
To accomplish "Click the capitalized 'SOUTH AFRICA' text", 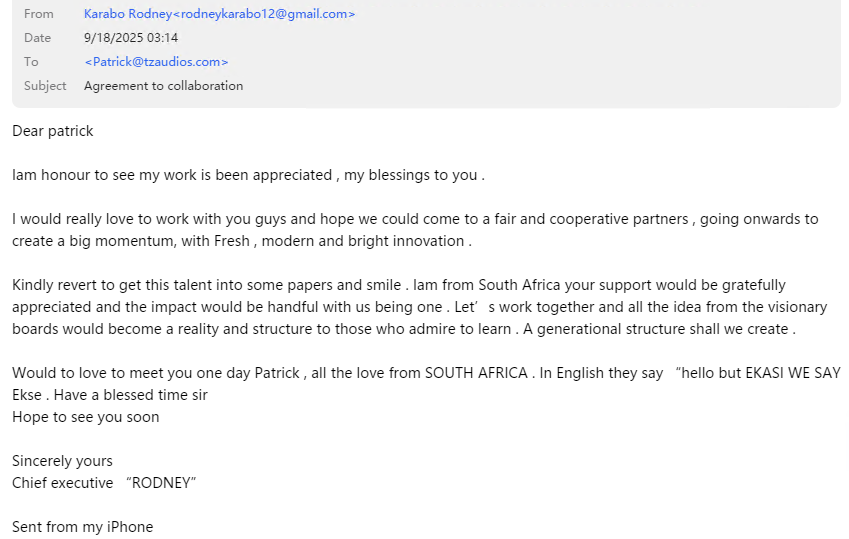I will click(x=476, y=373).
